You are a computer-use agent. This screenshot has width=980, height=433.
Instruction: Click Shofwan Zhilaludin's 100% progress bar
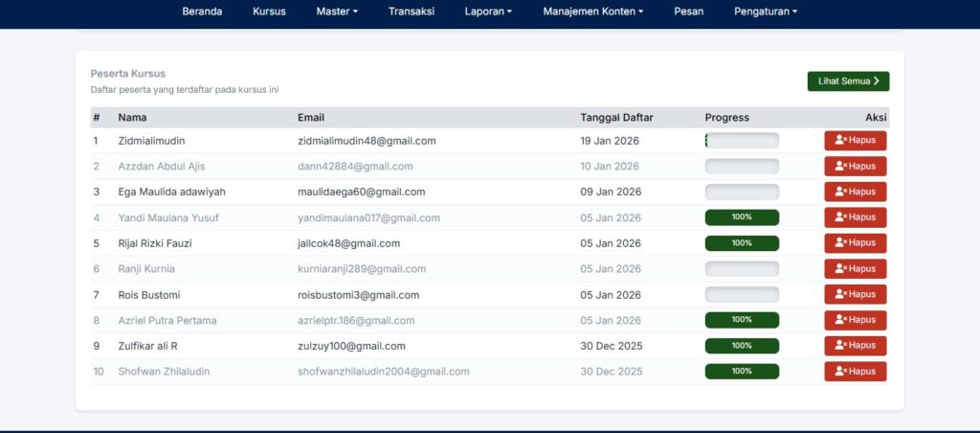[742, 371]
